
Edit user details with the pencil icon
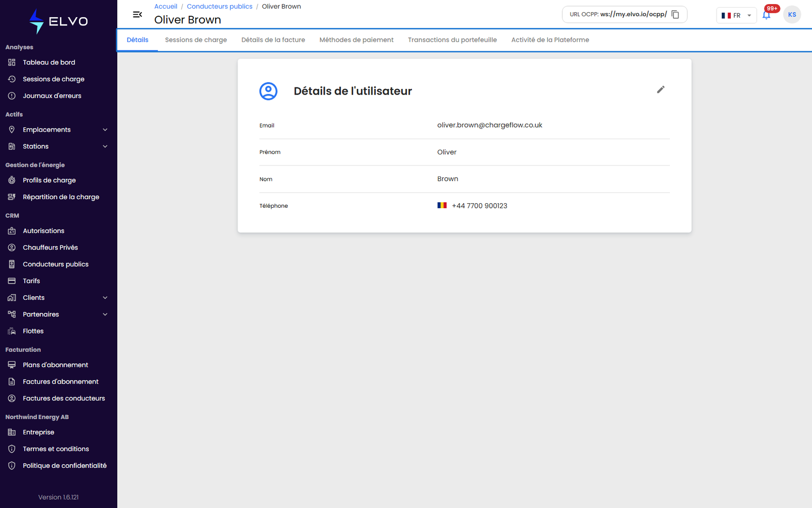pos(660,89)
